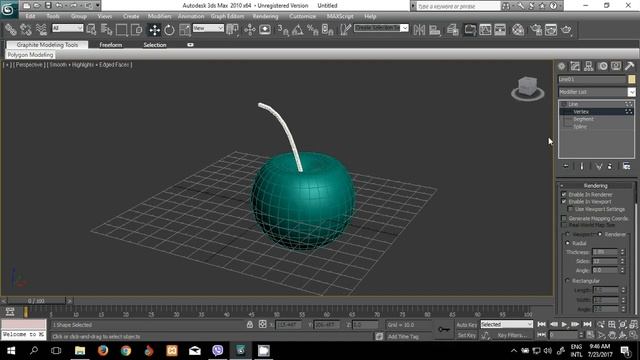The image size is (640, 360).
Task: Click the object color swatch beside Line01
Action: click(632, 79)
